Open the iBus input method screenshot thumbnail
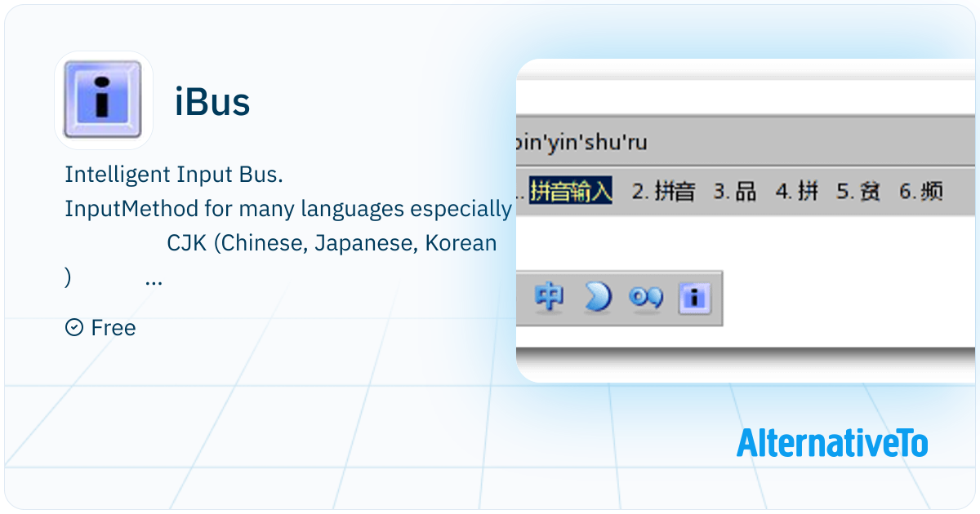This screenshot has height=514, width=980. pos(746,220)
